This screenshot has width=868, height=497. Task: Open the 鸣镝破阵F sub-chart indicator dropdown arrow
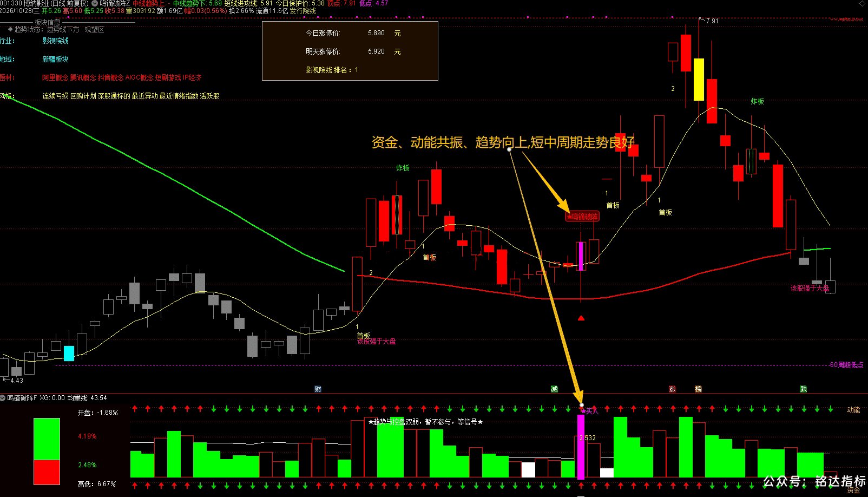[x=3, y=398]
